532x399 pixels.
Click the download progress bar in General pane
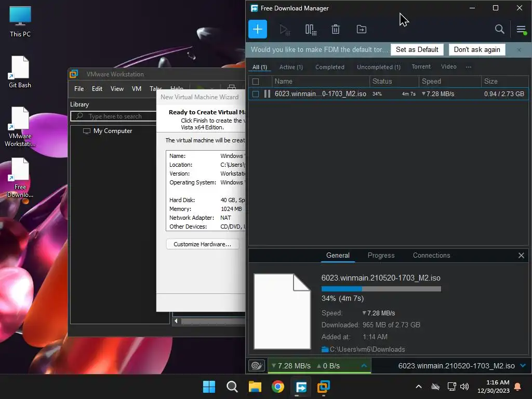(381, 289)
